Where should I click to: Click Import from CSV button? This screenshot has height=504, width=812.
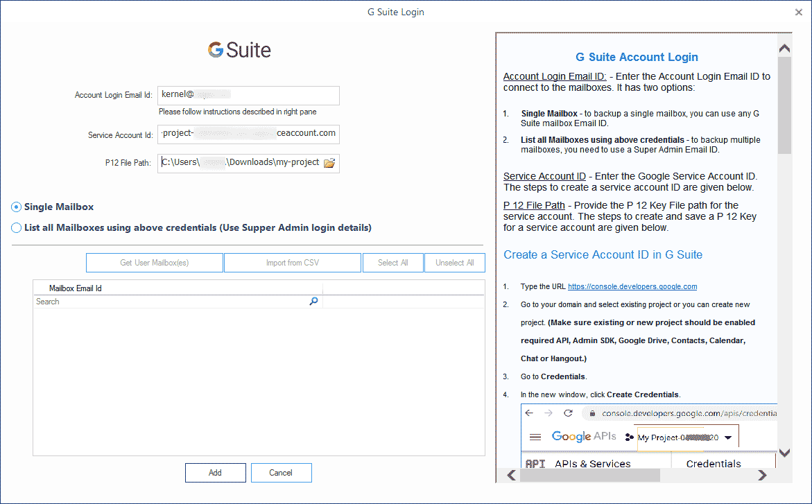tap(293, 263)
